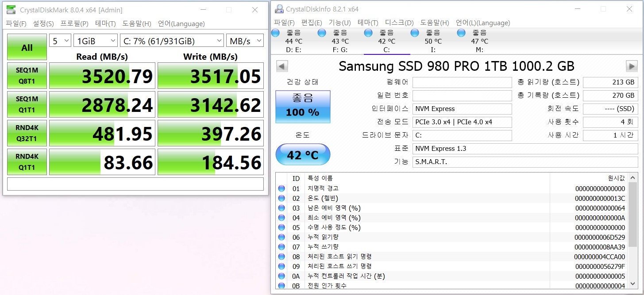Screen dimensions: 644x295
Task: Click the 원시값 column header
Action: [589, 178]
